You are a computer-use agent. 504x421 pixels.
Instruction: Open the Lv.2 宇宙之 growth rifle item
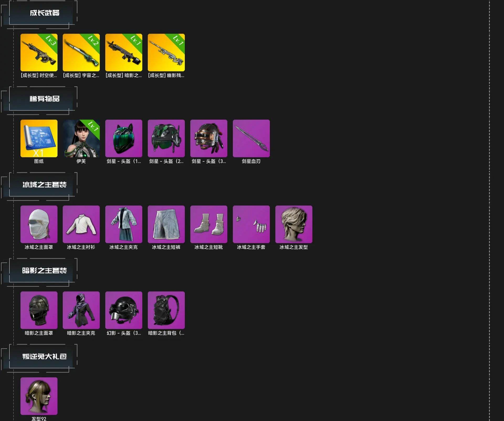81,52
